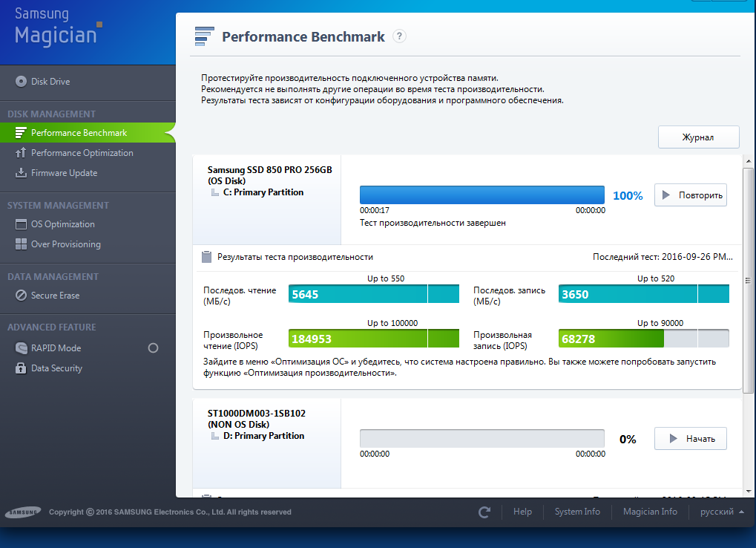Click the Firmware Update download icon
The image size is (756, 548).
click(21, 173)
